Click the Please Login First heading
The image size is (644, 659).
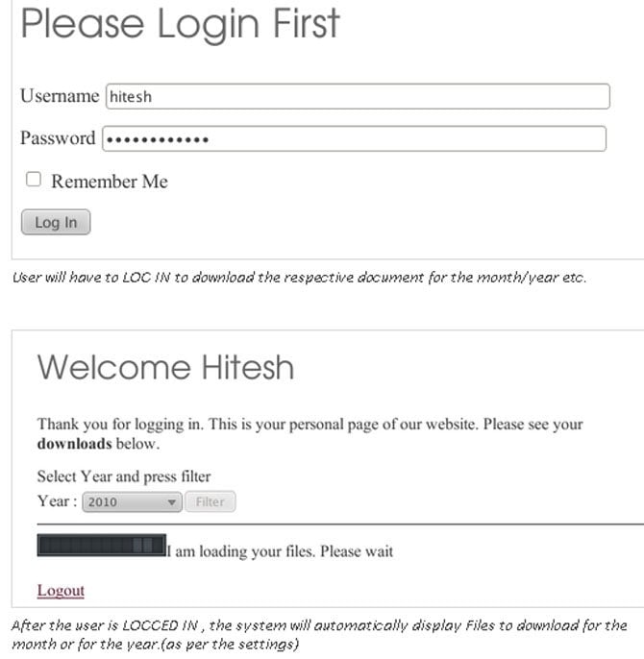tap(180, 25)
